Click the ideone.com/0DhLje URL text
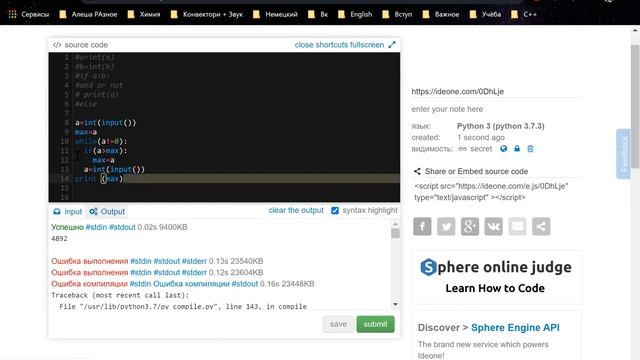 click(458, 91)
